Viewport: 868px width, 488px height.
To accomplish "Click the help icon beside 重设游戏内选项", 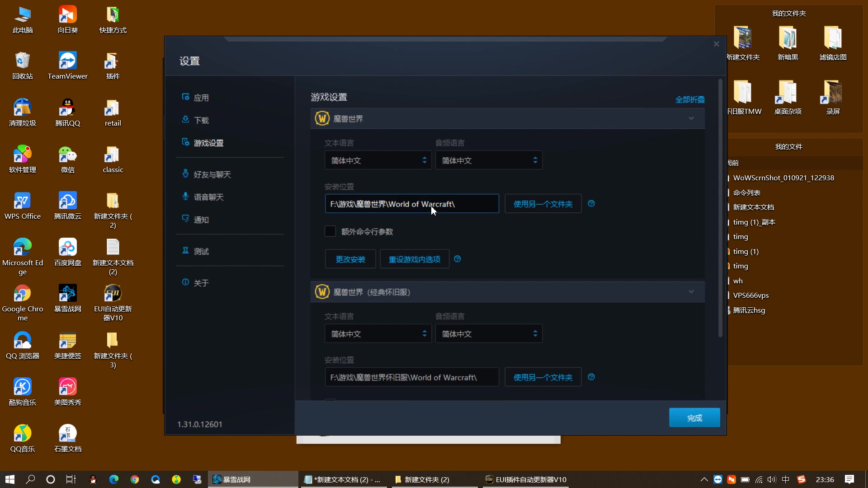I will pyautogui.click(x=457, y=259).
